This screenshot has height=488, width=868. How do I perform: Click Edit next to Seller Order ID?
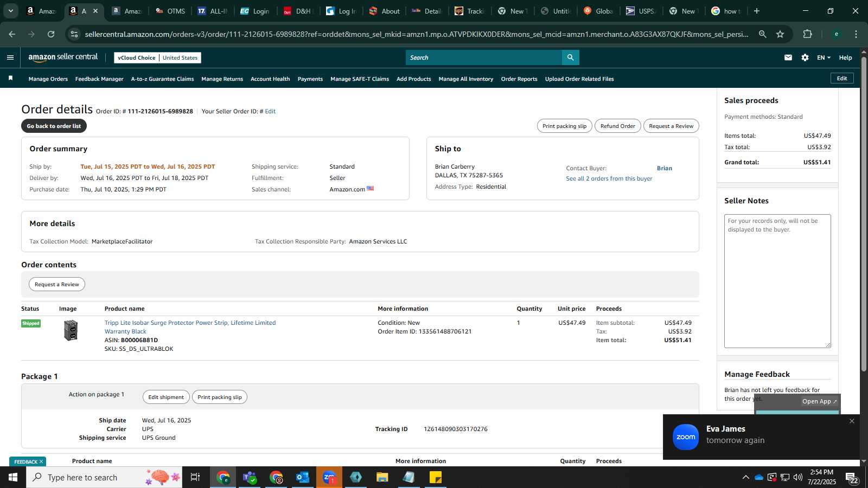click(270, 111)
